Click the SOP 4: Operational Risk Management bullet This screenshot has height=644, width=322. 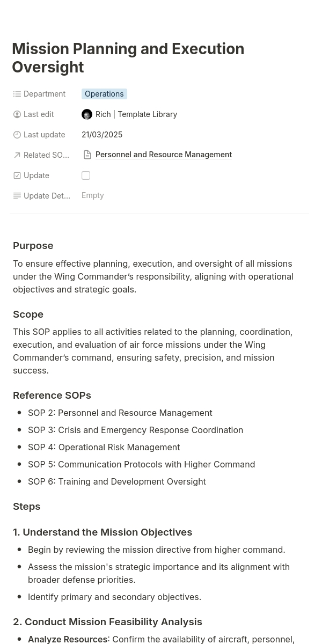[x=104, y=447]
